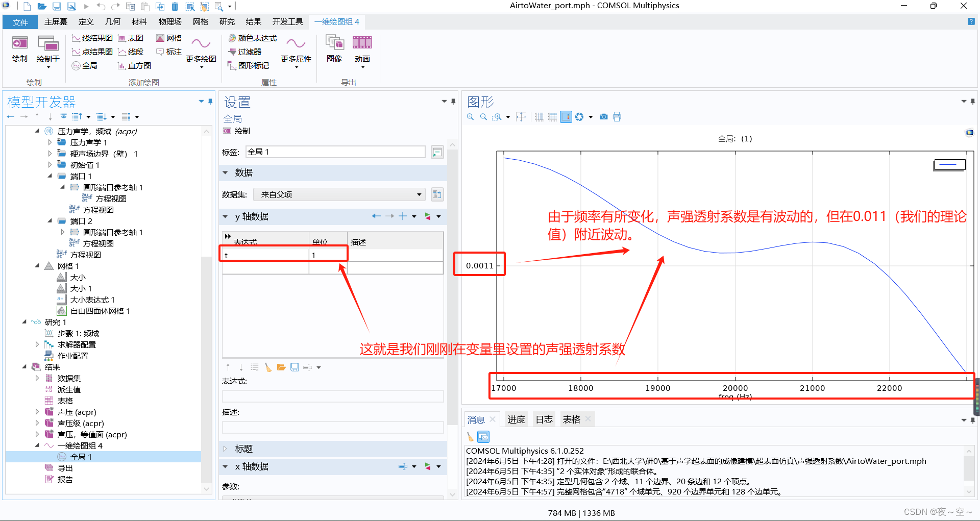Switch to the 物理场 ribbon tab
This screenshot has height=521, width=980.
tap(170, 22)
